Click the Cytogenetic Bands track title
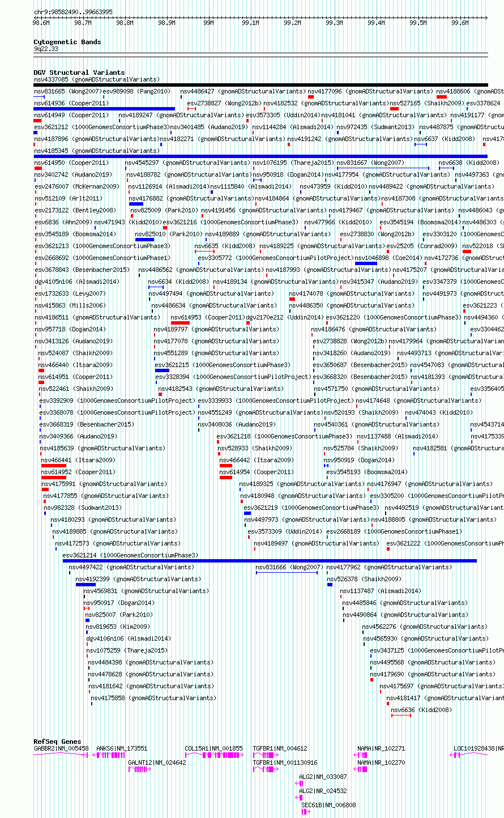Viewport: 504px width, 818px height. pyautogui.click(x=67, y=42)
